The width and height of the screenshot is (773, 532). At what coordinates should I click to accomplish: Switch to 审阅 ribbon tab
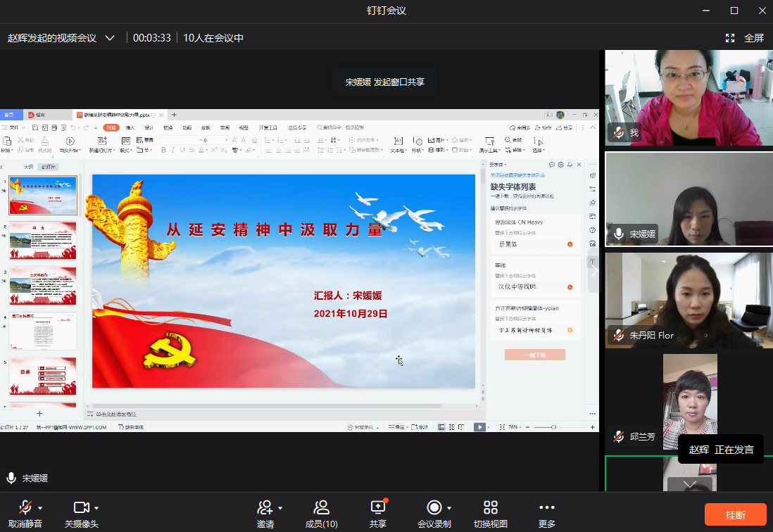tap(225, 127)
